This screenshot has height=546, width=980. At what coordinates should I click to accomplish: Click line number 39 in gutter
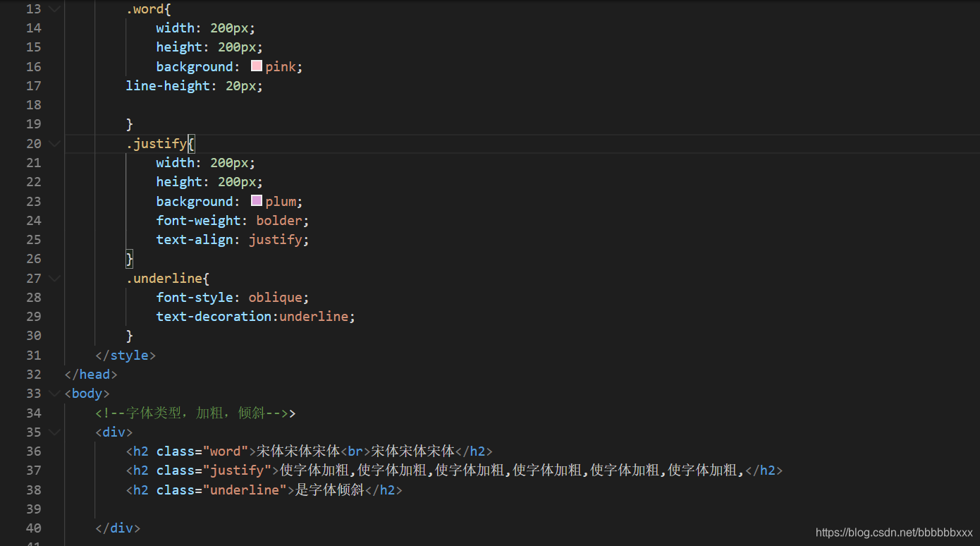pos(33,509)
